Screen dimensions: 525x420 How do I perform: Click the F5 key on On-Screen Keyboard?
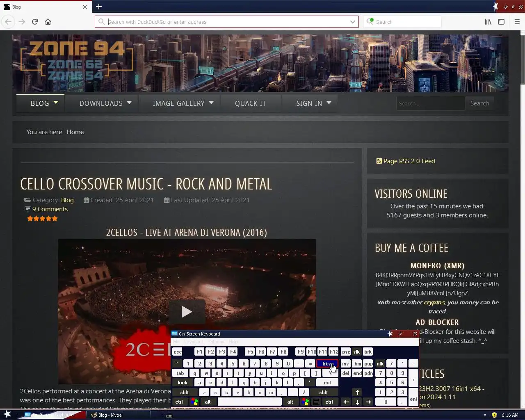point(250,352)
